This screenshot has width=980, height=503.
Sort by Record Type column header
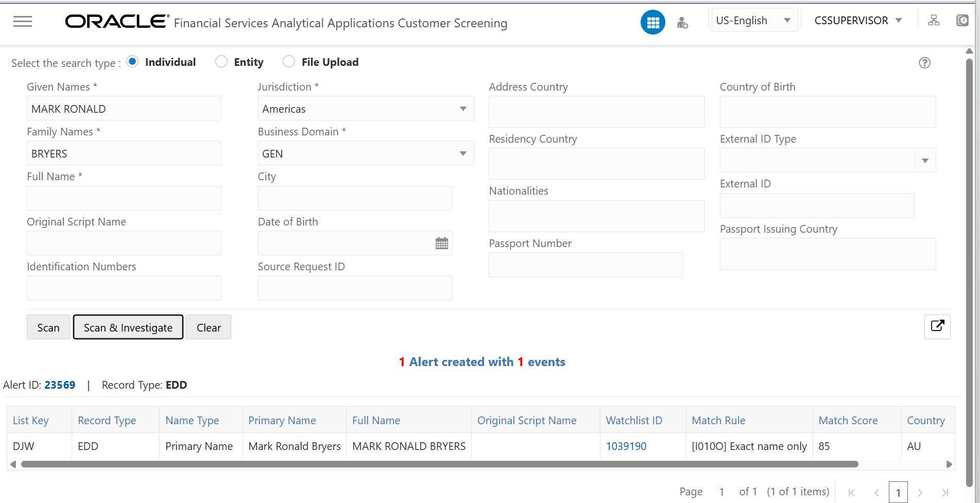[x=107, y=421]
